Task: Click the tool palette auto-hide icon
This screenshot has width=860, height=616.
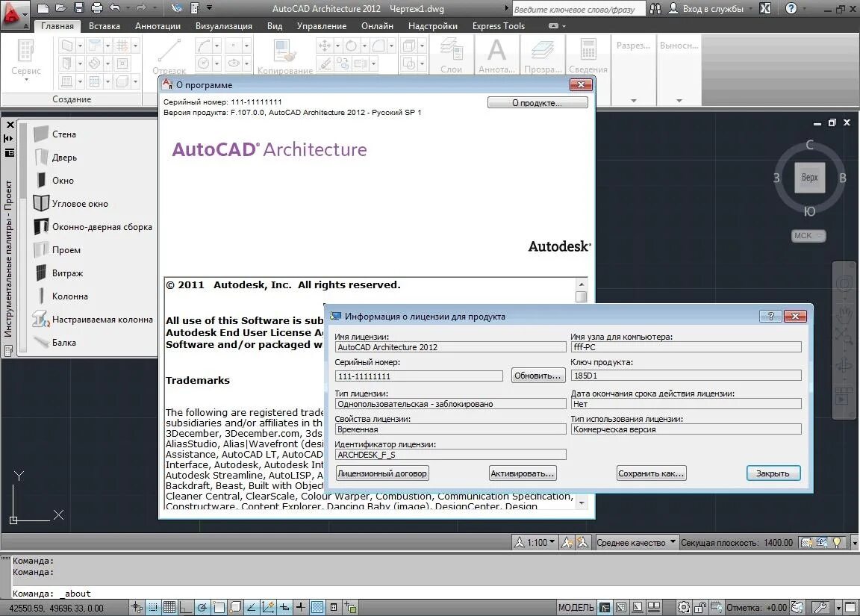Action: [x=9, y=138]
